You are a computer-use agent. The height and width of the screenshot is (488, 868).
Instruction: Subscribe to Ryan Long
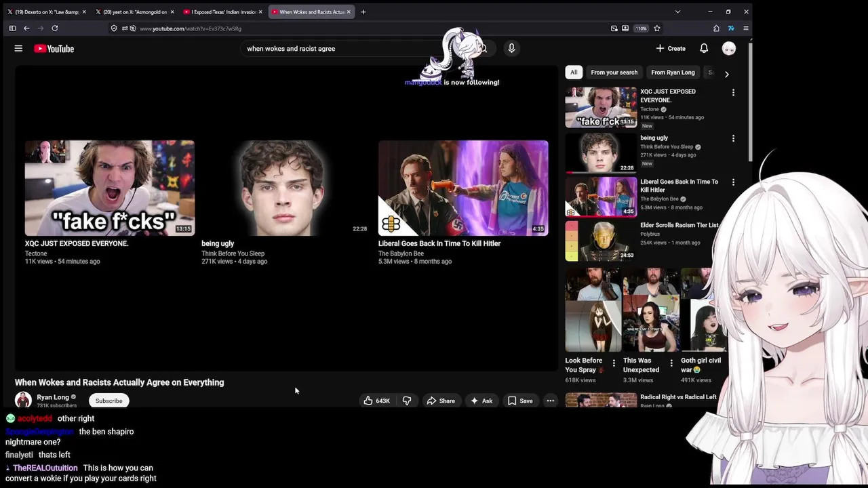[x=108, y=401]
